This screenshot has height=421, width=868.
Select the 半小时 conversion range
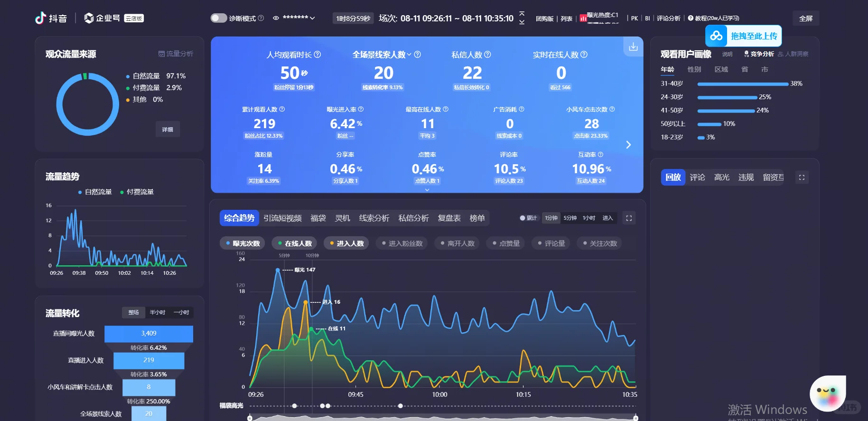pyautogui.click(x=158, y=312)
